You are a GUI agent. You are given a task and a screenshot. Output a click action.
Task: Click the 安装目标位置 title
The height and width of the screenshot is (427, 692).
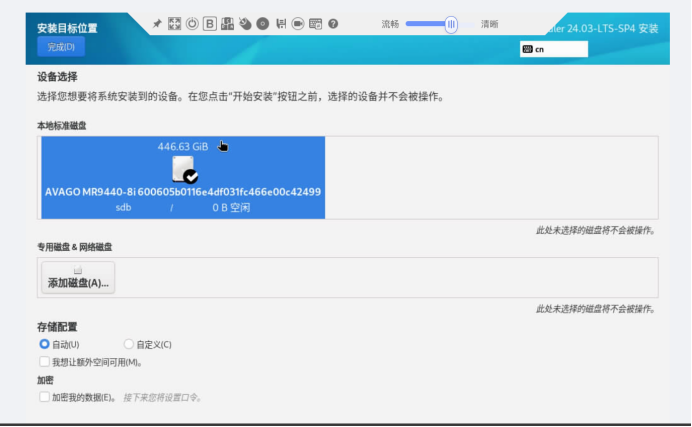coord(67,28)
